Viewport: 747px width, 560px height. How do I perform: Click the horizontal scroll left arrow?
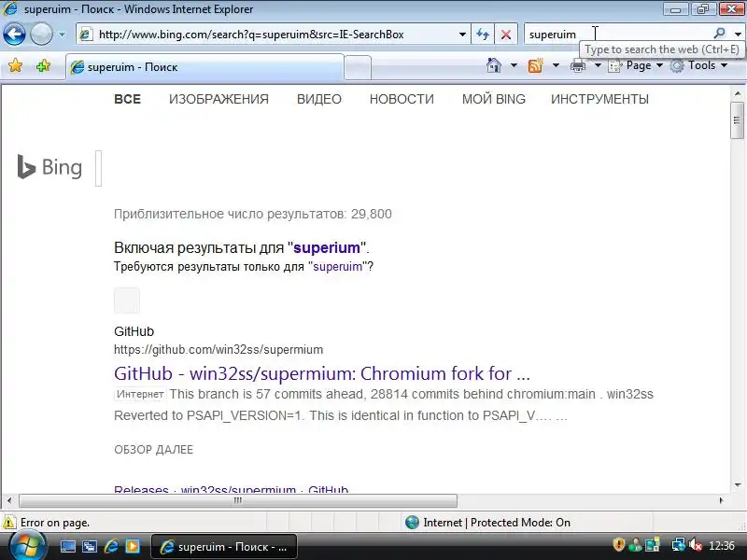[x=9, y=500]
